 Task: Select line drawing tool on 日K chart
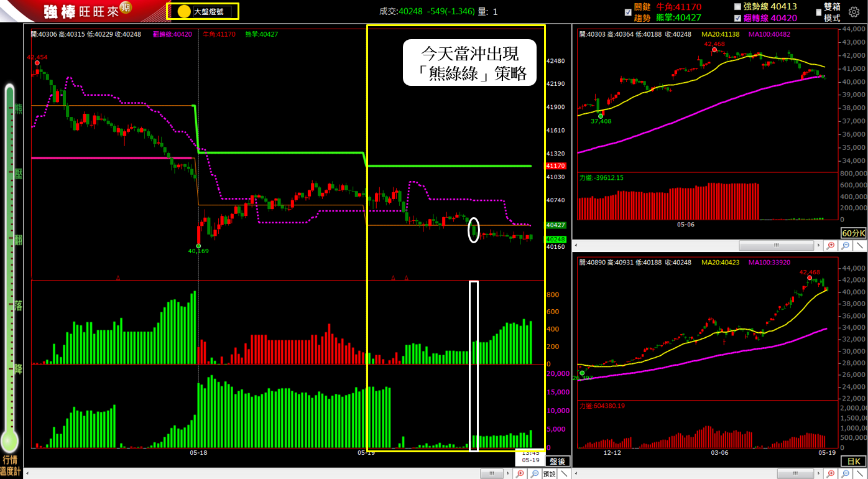859,473
